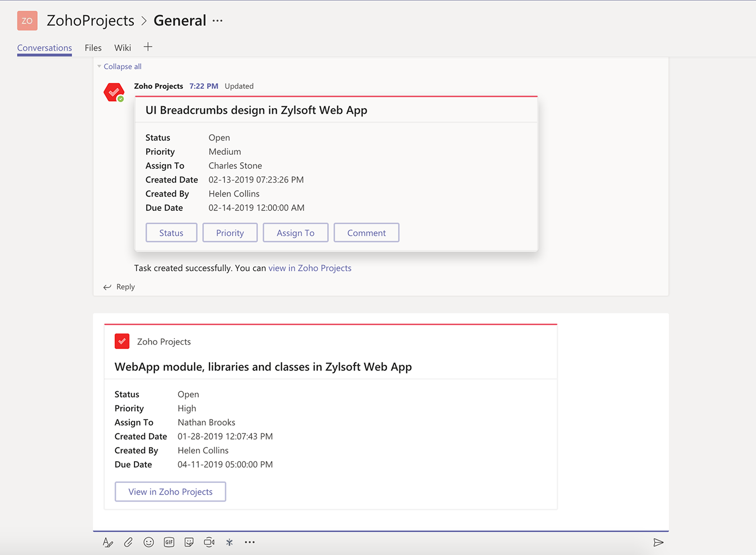Click the 'UI Breadcrumbs design in Zylsoft Web App' title
Screen dimensions: 756x555
click(256, 110)
